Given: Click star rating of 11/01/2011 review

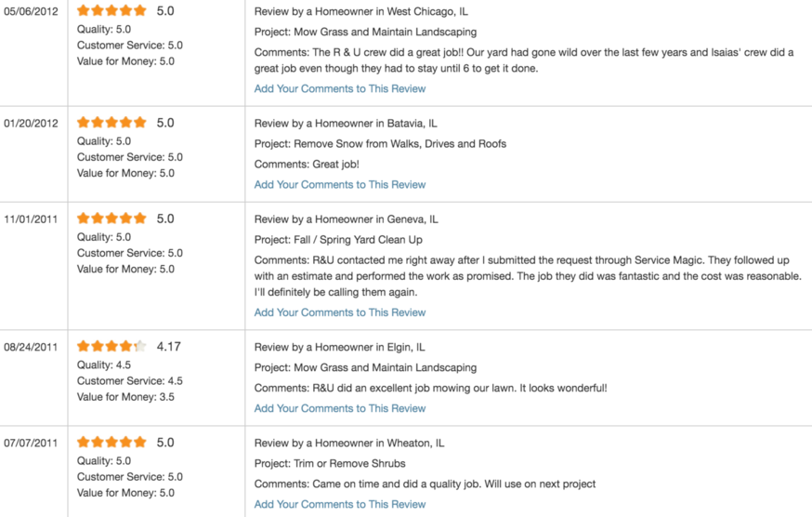Looking at the screenshot, I should point(111,219).
